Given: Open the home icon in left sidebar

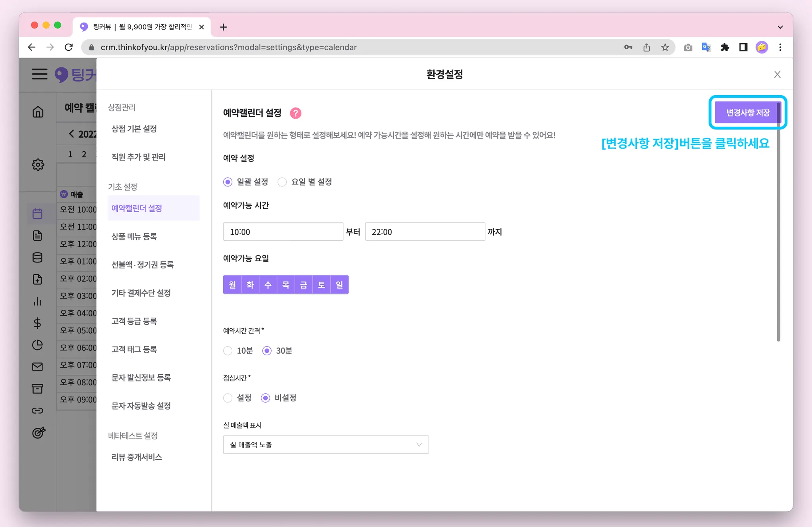Looking at the screenshot, I should pyautogui.click(x=38, y=112).
